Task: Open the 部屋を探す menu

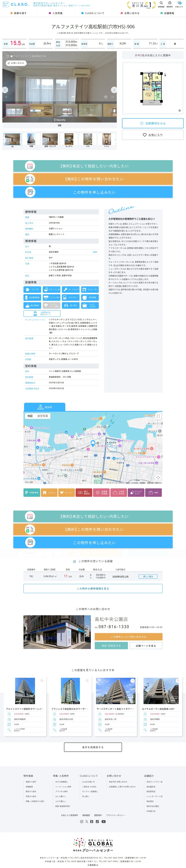Action: click(19, 13)
